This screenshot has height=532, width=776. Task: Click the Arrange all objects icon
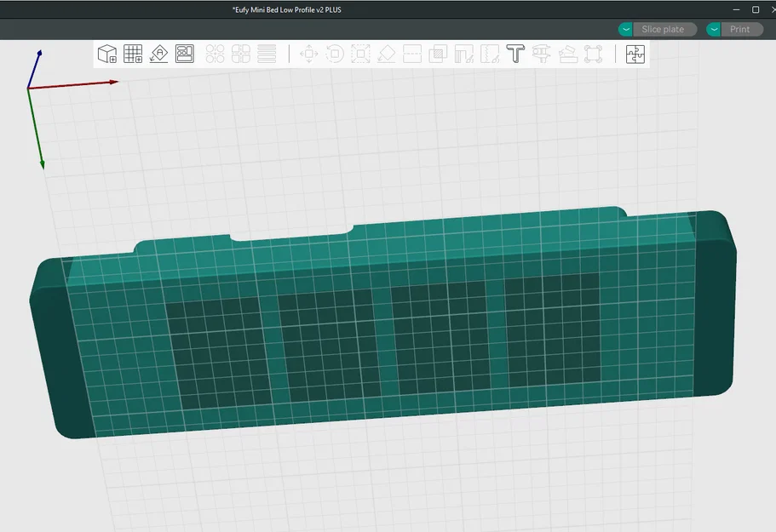[185, 54]
